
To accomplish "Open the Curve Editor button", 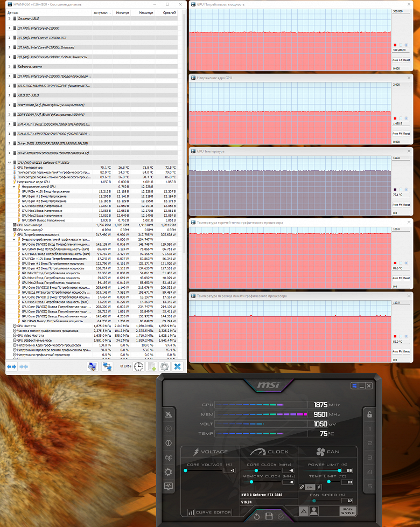I will pos(210,512).
